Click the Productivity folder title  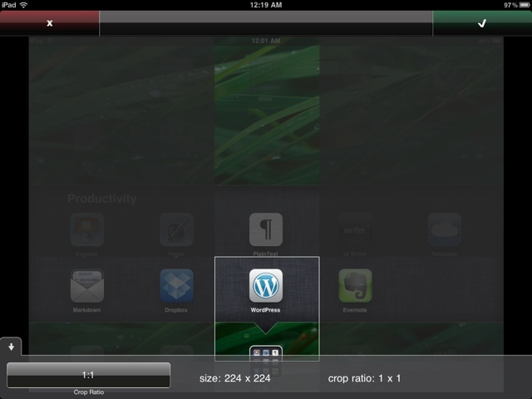tap(101, 199)
